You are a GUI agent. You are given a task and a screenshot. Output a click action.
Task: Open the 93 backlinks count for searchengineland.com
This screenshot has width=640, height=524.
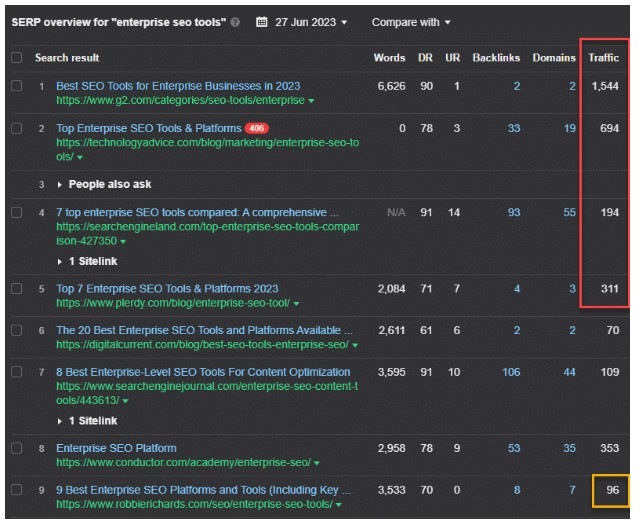pyautogui.click(x=514, y=212)
